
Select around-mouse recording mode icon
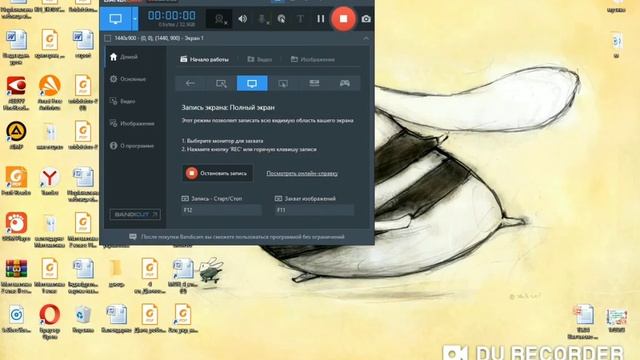click(283, 83)
